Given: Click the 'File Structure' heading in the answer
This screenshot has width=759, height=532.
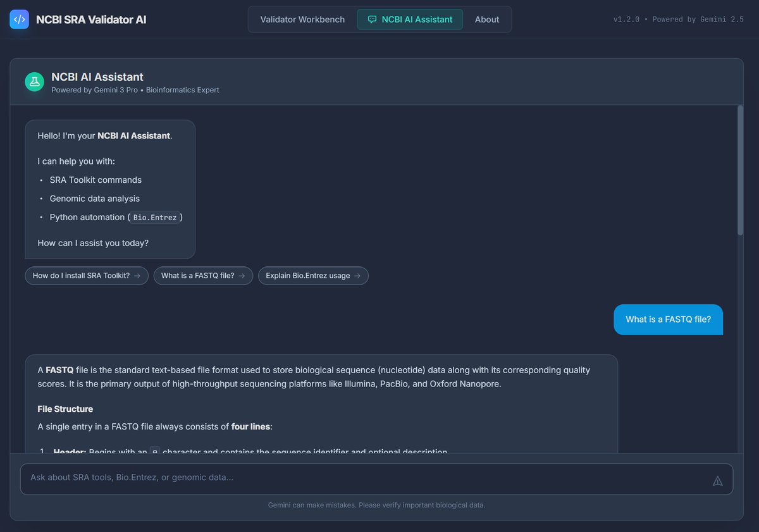Looking at the screenshot, I should coord(65,409).
